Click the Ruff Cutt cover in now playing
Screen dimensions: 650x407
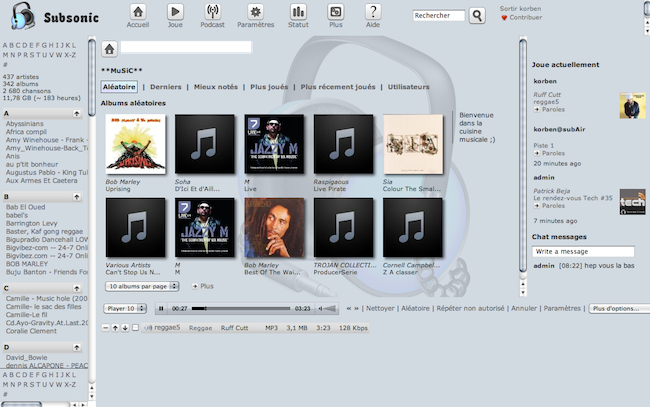coord(632,106)
